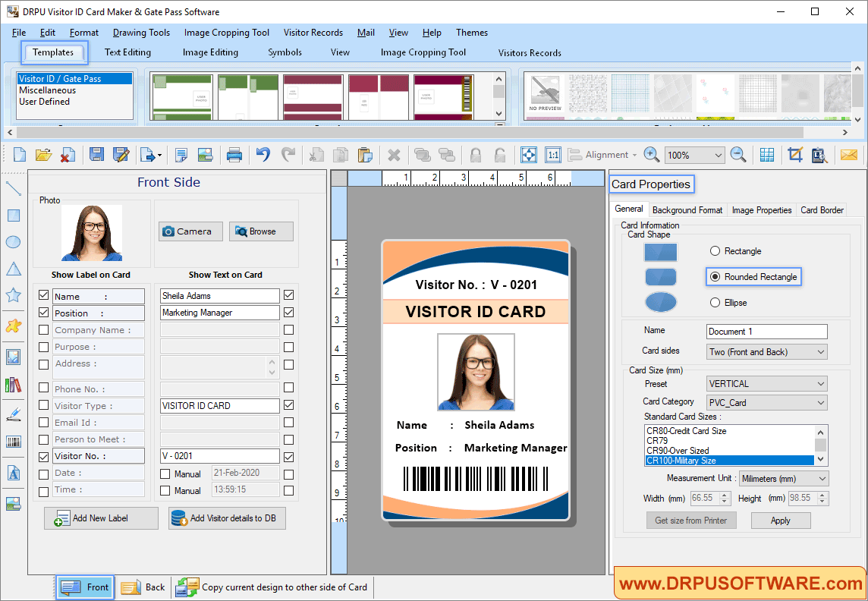Enable the Purpose label checkbox

coord(44,347)
